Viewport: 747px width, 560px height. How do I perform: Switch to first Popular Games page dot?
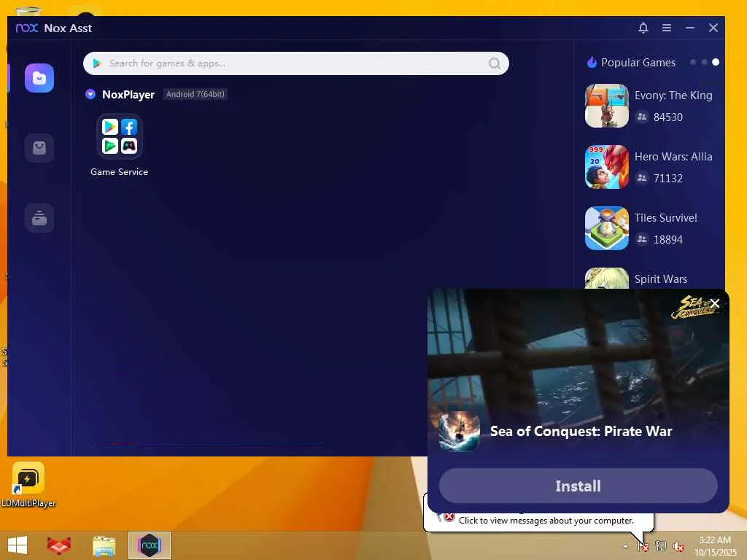(693, 63)
